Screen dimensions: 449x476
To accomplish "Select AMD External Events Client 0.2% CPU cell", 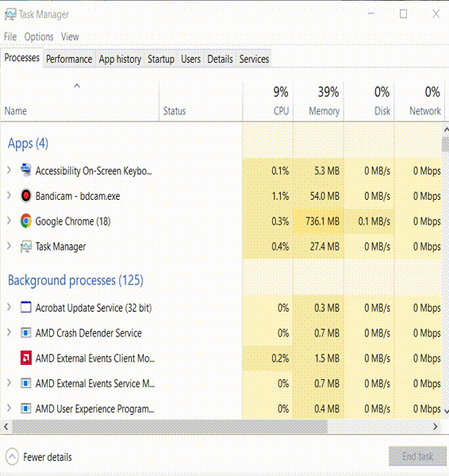I will [268, 359].
